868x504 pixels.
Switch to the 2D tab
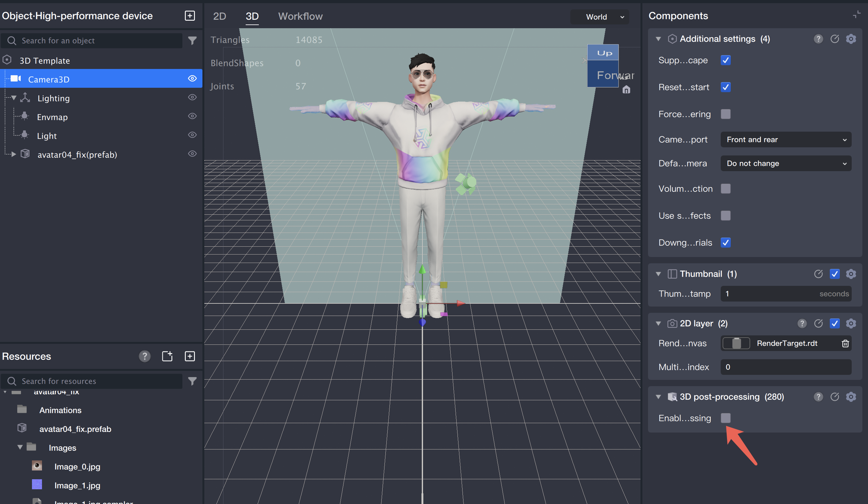(219, 16)
